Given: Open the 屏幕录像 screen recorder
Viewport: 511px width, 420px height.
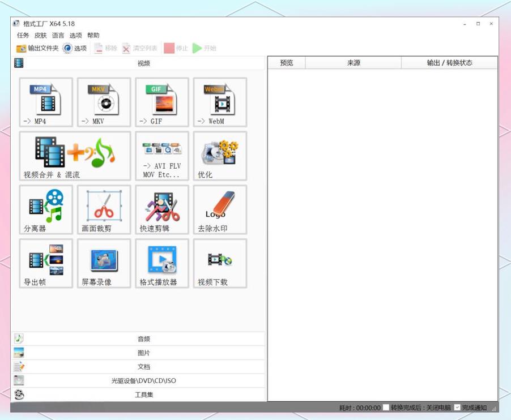Looking at the screenshot, I should [x=104, y=263].
